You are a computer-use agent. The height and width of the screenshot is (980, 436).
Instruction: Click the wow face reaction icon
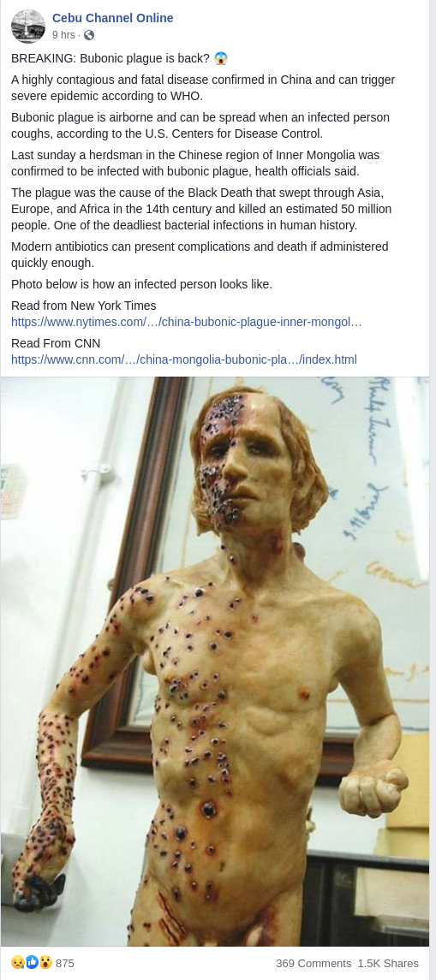click(45, 963)
